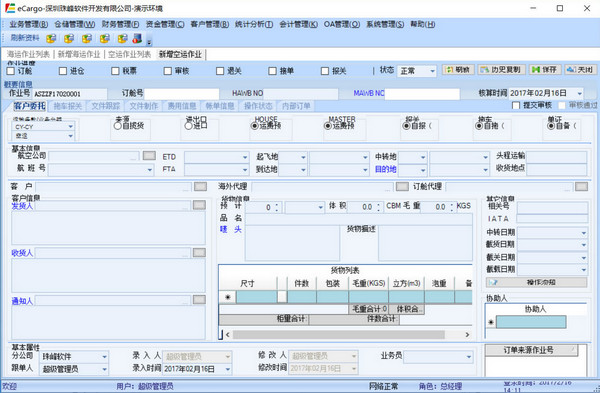The width and height of the screenshot is (600, 393).
Task: Click the 毛重 value stepper arrows
Action: tap(452, 207)
